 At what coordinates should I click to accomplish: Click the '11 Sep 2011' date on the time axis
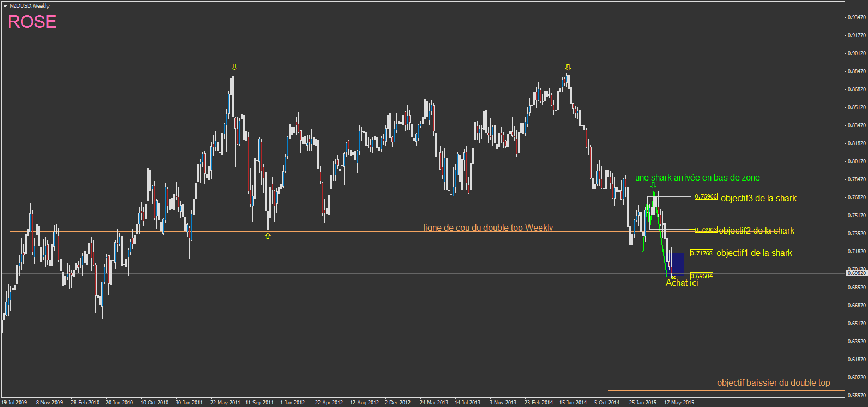260,403
